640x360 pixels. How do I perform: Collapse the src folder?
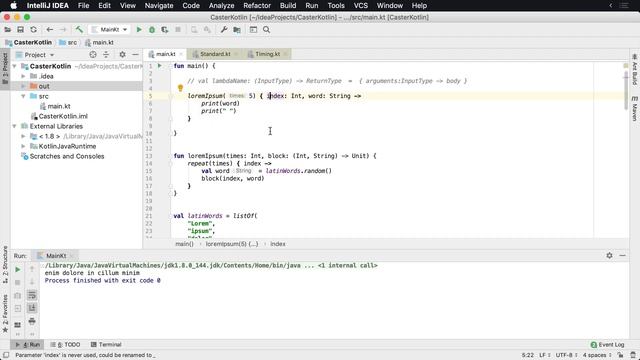tap(23, 96)
